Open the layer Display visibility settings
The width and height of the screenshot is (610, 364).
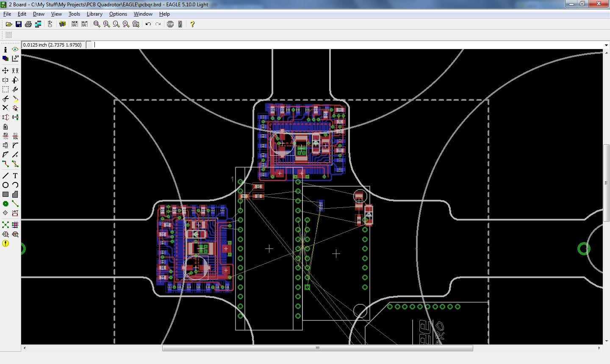[x=6, y=59]
